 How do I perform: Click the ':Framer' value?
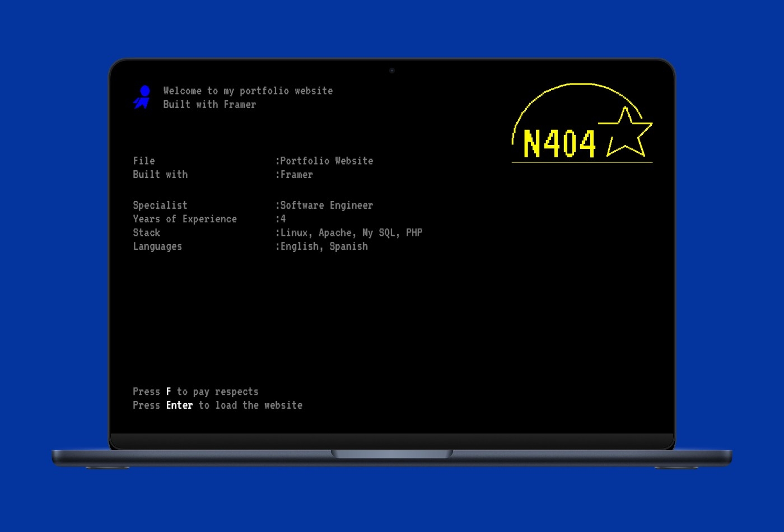point(294,175)
